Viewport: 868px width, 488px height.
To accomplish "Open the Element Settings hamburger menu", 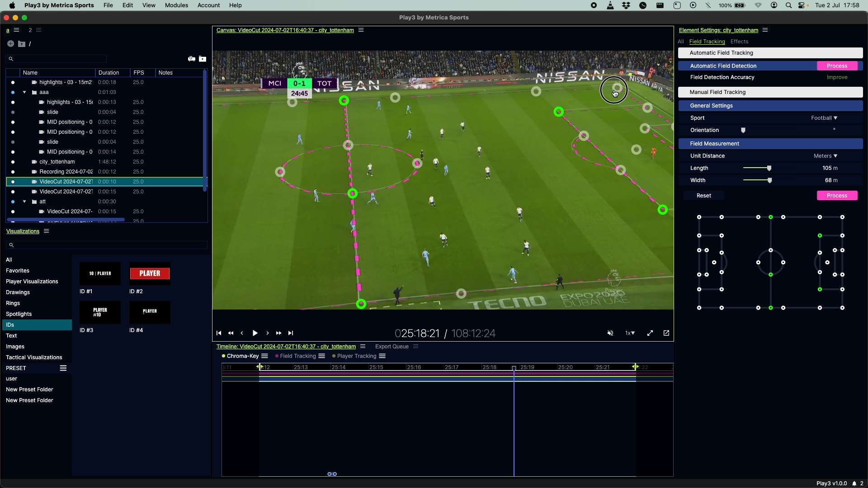I will [765, 30].
